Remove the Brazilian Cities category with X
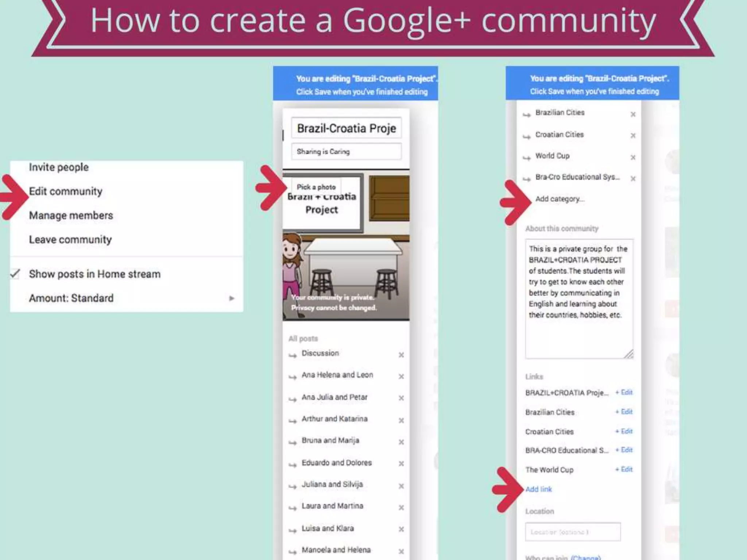Screen dimensions: 747x560 pos(633,114)
